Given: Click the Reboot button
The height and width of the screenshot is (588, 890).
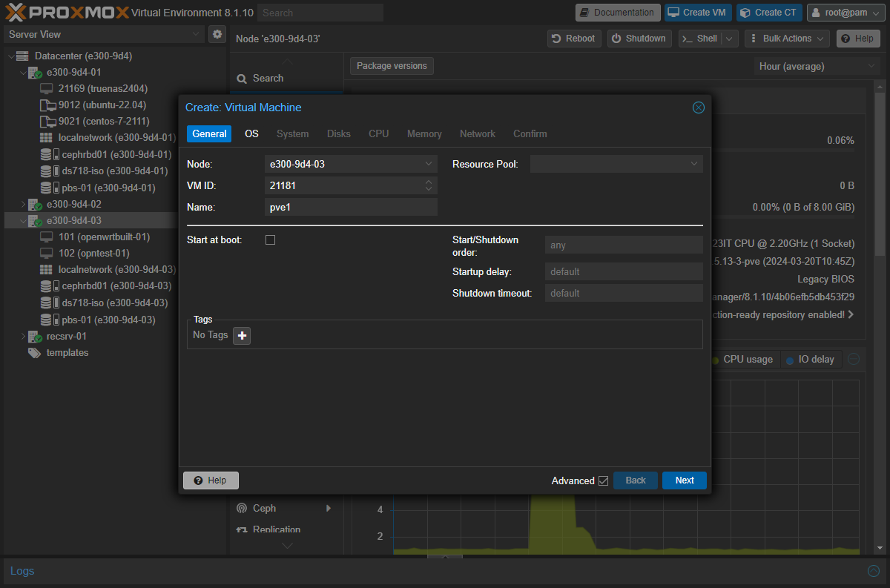Looking at the screenshot, I should tap(575, 39).
